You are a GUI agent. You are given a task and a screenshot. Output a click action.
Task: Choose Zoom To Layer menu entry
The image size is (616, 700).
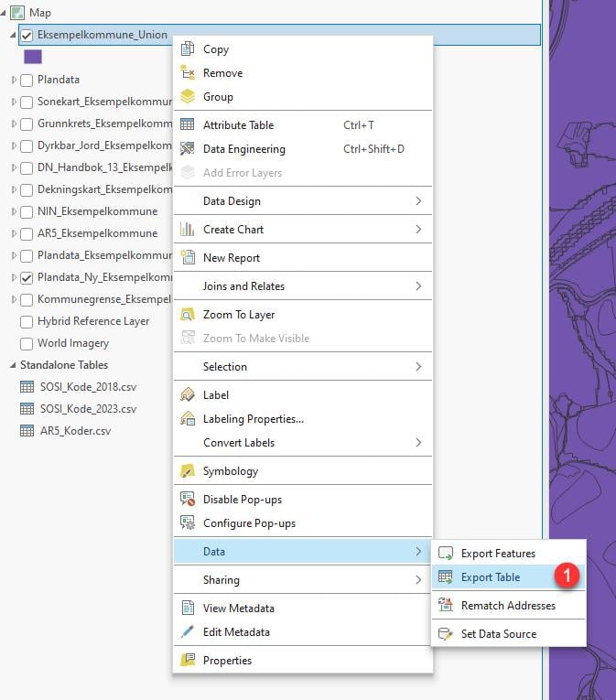coord(238,315)
